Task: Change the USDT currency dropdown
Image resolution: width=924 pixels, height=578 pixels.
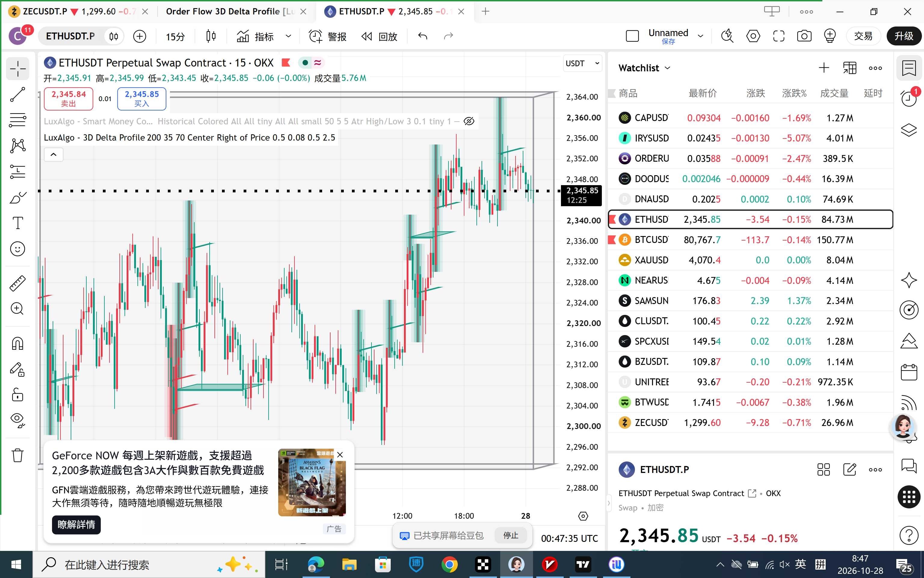Action: [582, 64]
